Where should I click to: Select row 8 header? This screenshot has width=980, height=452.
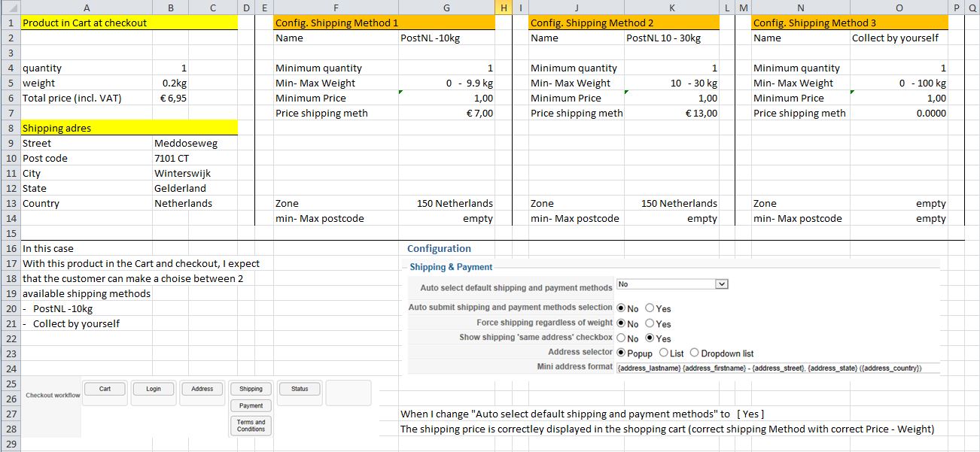pos(11,128)
